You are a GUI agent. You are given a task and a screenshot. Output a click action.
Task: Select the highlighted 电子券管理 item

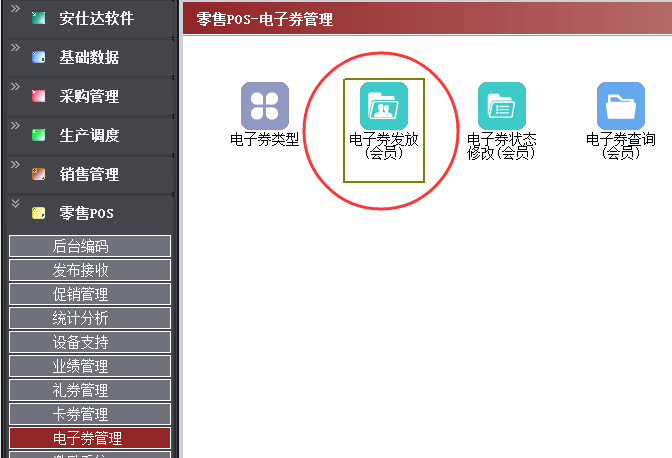click(90, 438)
